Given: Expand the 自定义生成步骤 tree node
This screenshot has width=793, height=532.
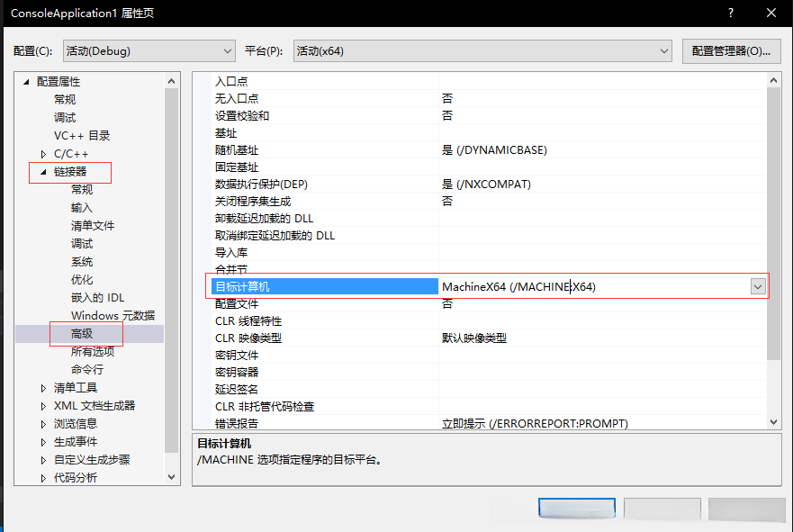Looking at the screenshot, I should tap(43, 460).
